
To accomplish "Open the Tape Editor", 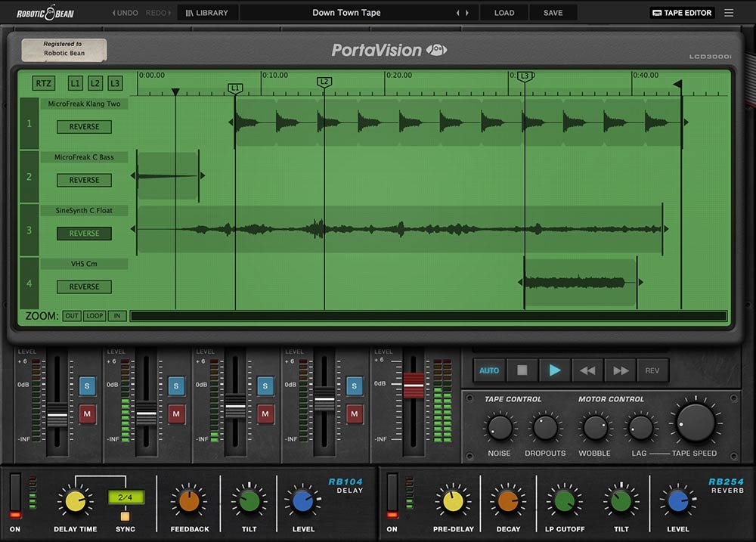I will pos(680,12).
